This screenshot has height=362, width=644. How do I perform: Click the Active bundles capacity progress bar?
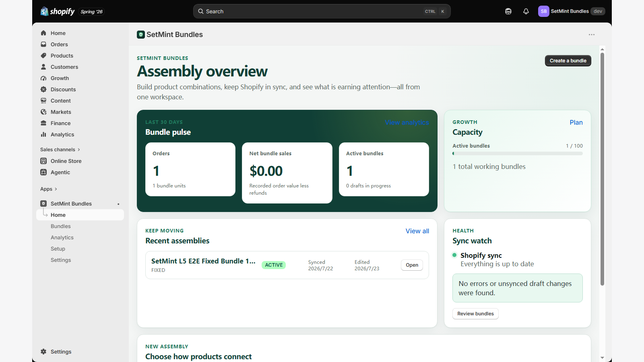pos(518,153)
